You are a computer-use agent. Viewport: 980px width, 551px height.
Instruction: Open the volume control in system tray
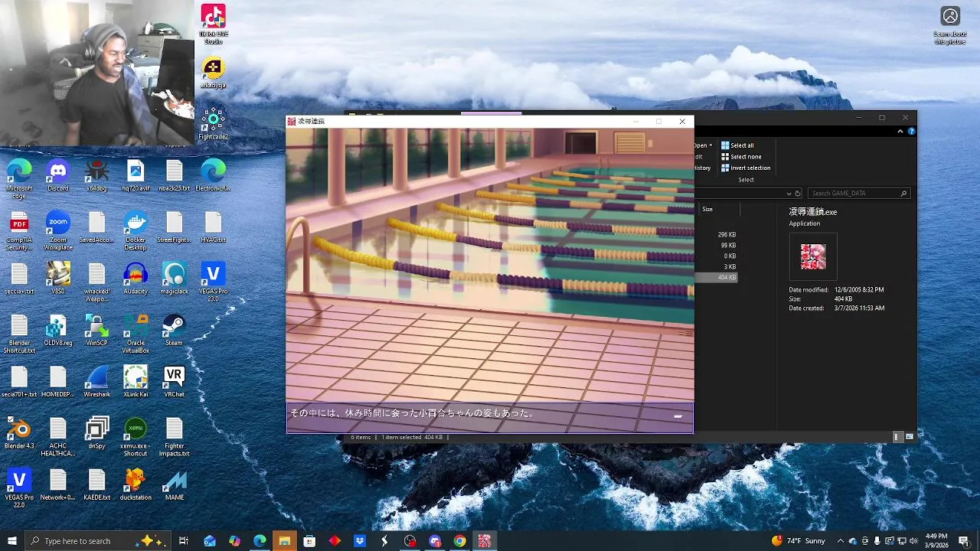(913, 541)
